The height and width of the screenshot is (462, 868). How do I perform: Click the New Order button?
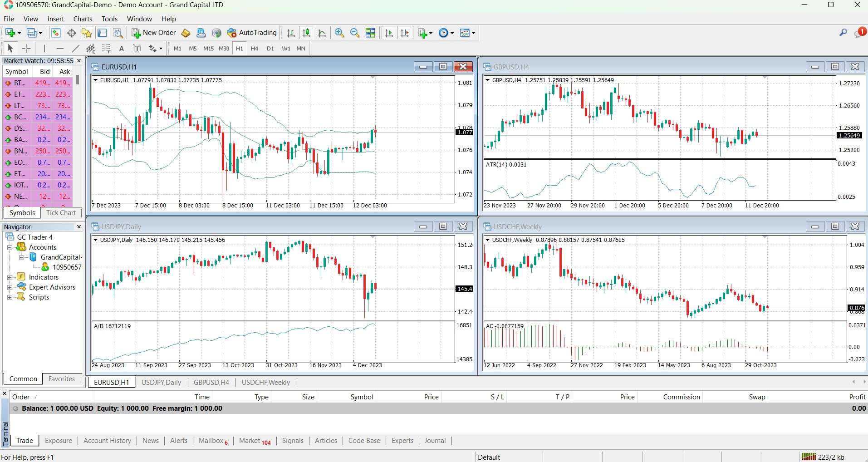(154, 33)
